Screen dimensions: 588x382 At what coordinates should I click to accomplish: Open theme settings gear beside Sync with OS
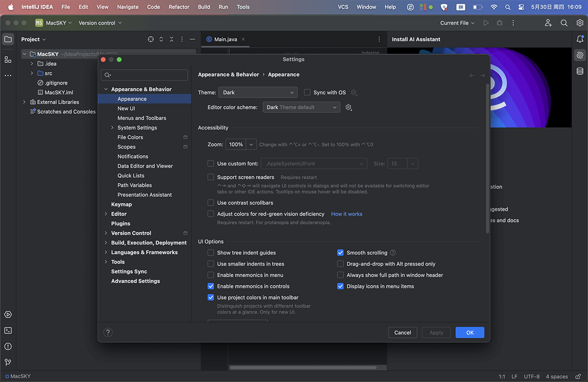(354, 93)
